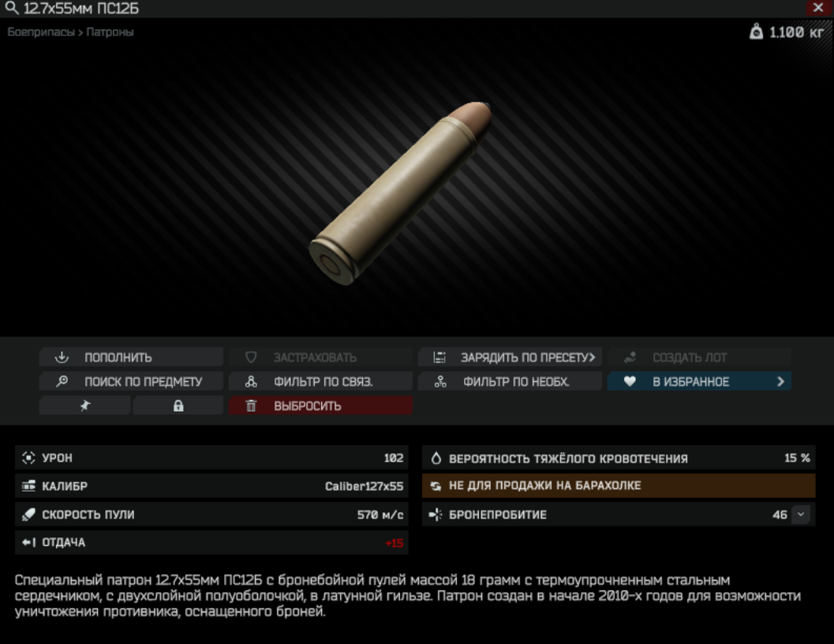Screen dimensions: 834x644
Task: Go to the Патроны breadcrumb
Action: [110, 32]
